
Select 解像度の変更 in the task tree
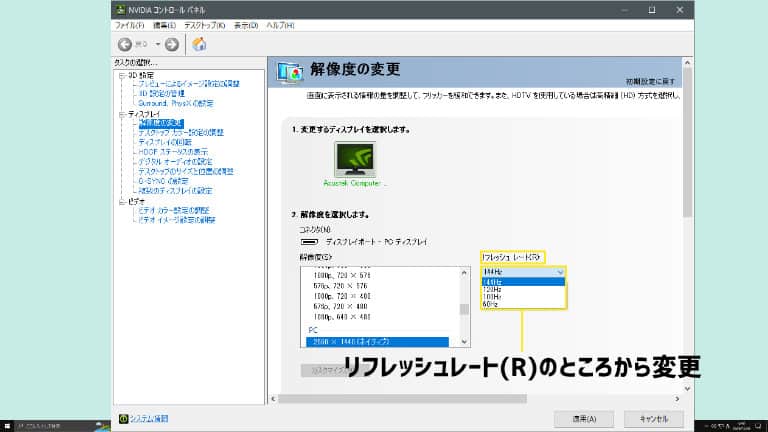[161, 123]
